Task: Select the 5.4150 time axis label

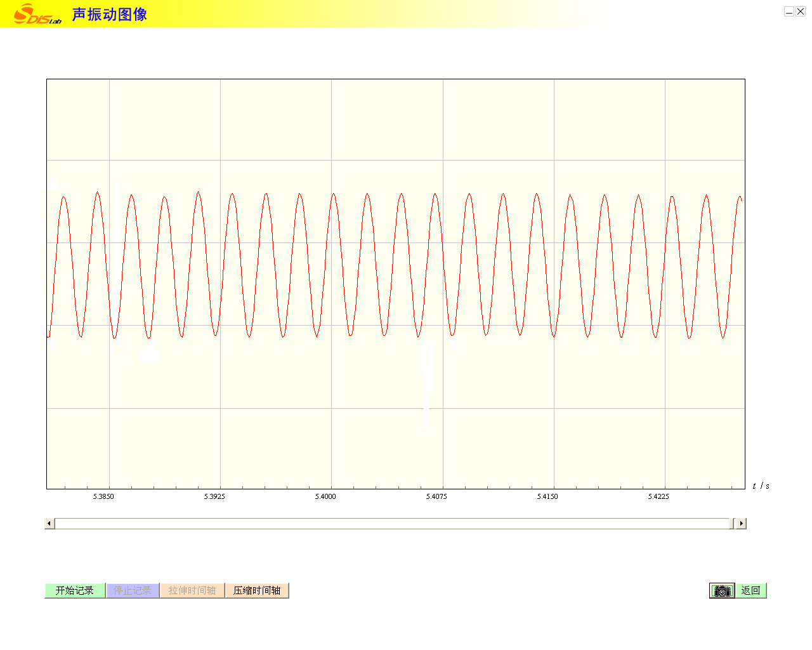Action: click(547, 496)
